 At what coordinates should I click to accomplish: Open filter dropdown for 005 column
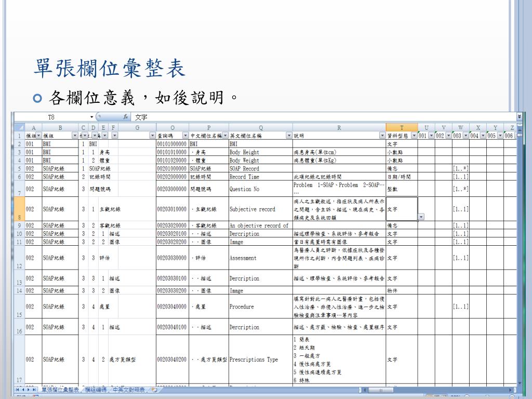click(500, 136)
